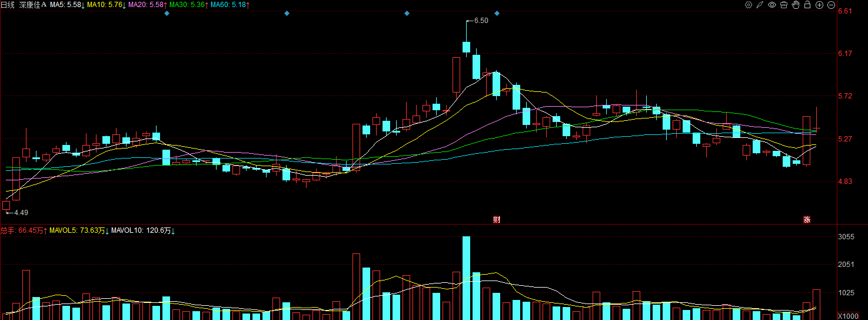Click the third blue diamond event marker
The height and width of the screenshot is (320, 868).
point(407,13)
